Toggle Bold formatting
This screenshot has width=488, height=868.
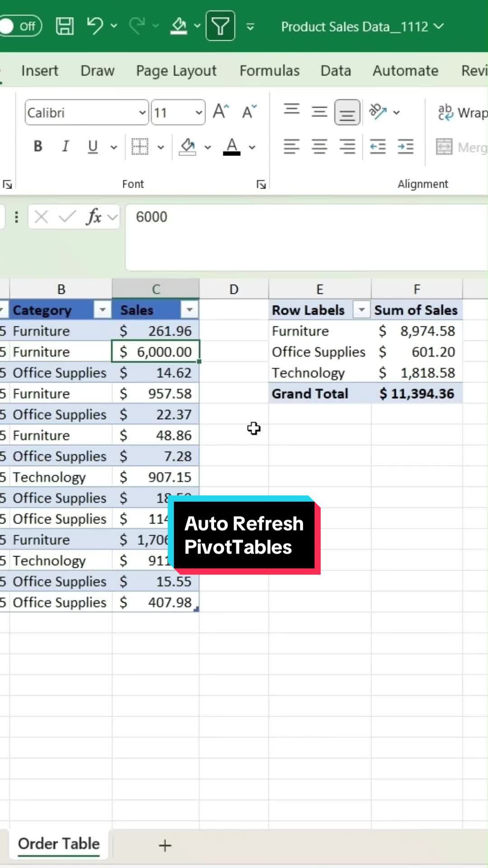click(x=38, y=146)
